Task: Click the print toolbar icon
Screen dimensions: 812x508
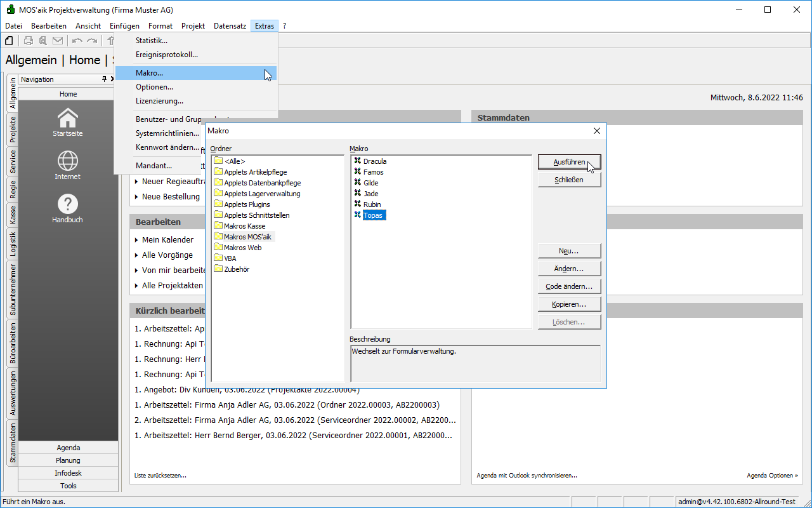Action: click(29, 41)
